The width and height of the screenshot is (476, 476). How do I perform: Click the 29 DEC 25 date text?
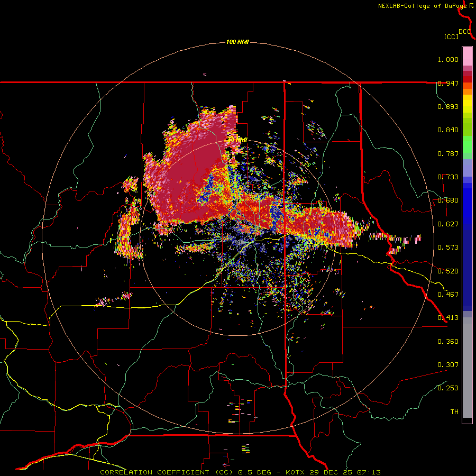pos(331,472)
